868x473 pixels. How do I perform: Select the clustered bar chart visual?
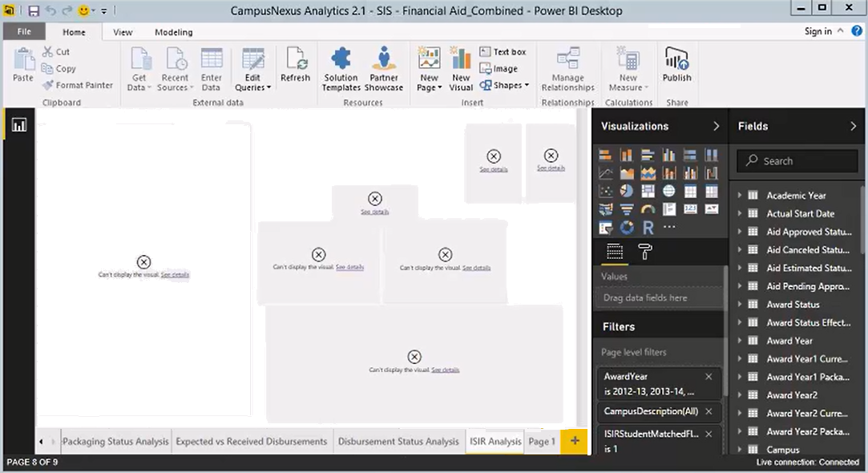pos(648,155)
